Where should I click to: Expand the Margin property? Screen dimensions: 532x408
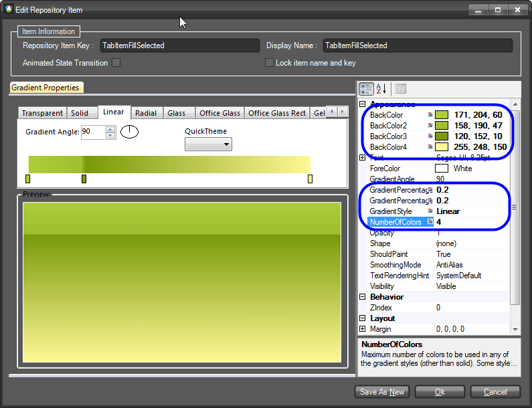click(362, 329)
